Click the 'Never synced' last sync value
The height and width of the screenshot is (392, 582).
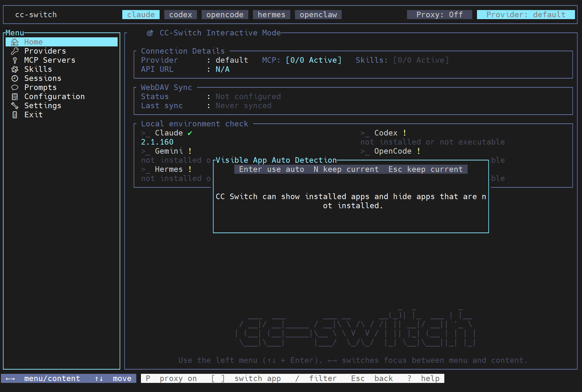click(x=244, y=106)
